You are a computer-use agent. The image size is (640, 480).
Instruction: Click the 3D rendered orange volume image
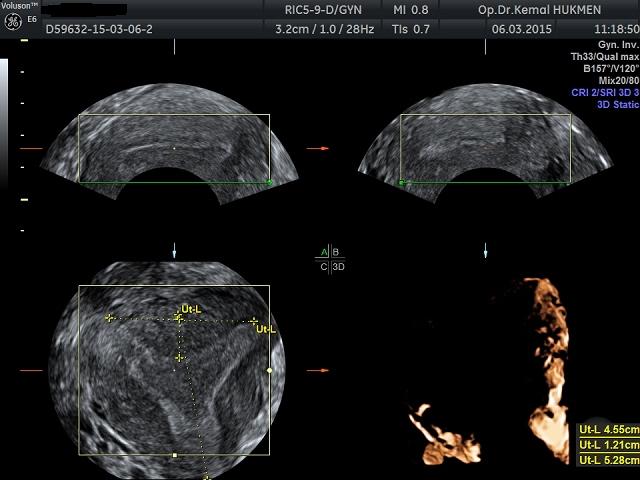(488, 371)
